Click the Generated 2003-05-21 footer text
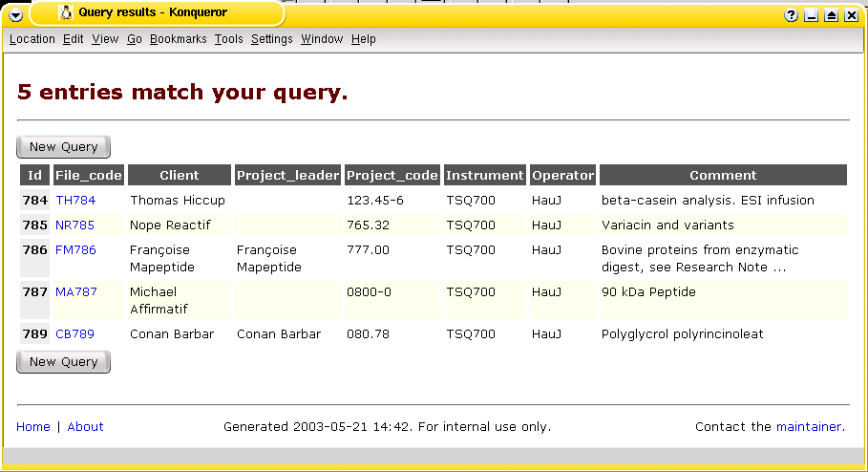Image resolution: width=868 pixels, height=472 pixels. point(388,426)
